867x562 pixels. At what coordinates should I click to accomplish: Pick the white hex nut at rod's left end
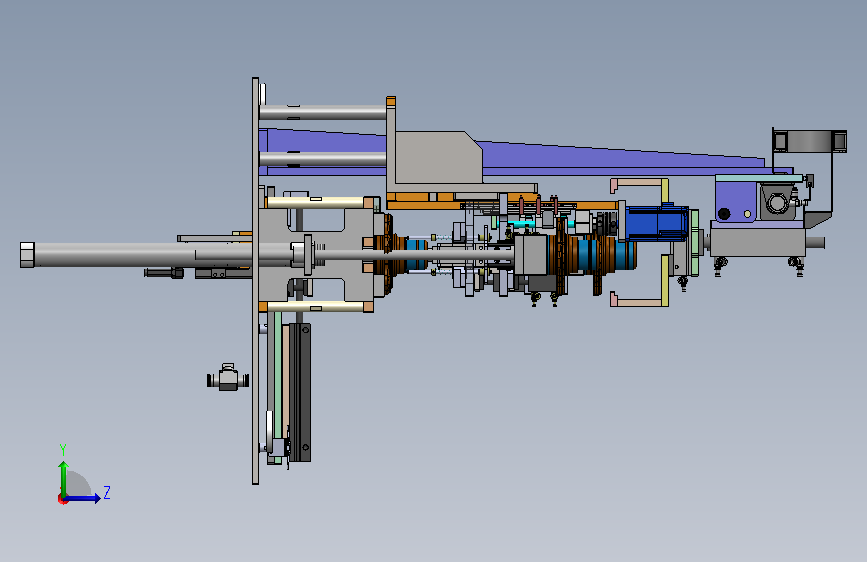tap(27, 255)
